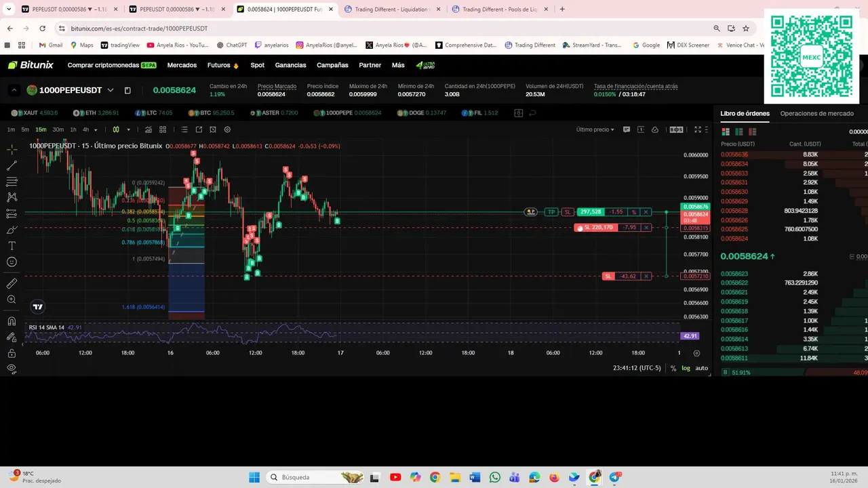Expand the chart type dropdown arrow
The width and height of the screenshot is (868, 488).
coord(128,129)
